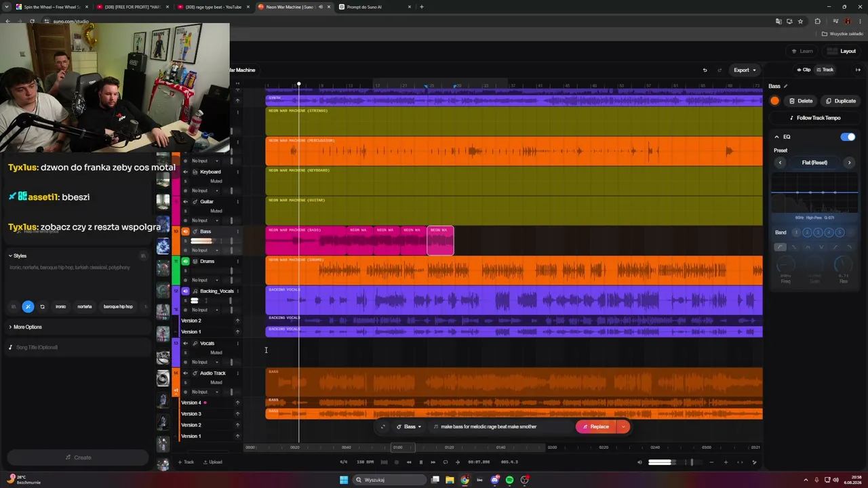Promote Version 2 of Backing_Vocals with arrow

click(237, 321)
